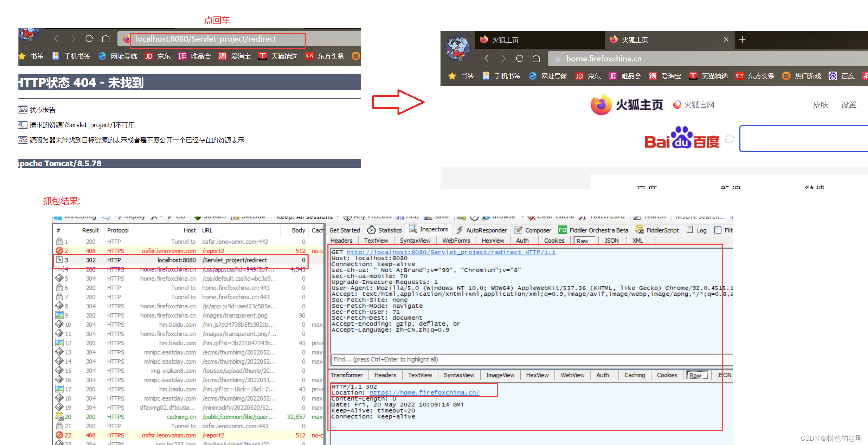Open the 爱淘宝 bookmark in right browser

point(665,76)
